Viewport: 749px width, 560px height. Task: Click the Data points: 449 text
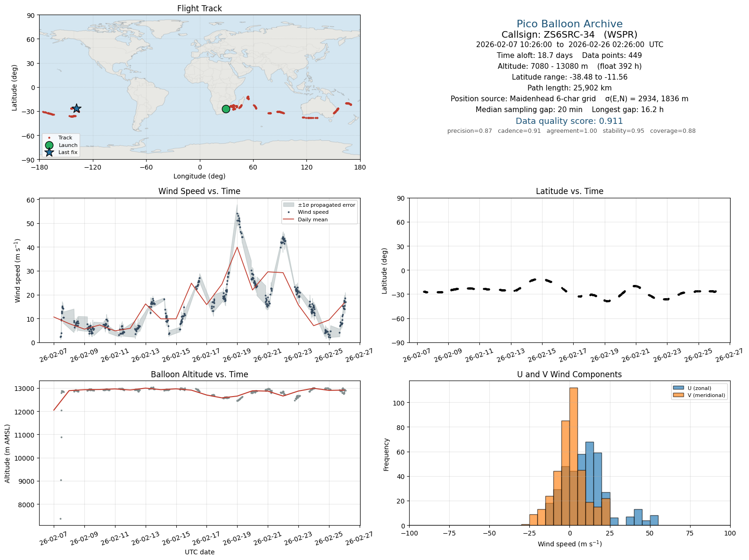tap(612, 56)
